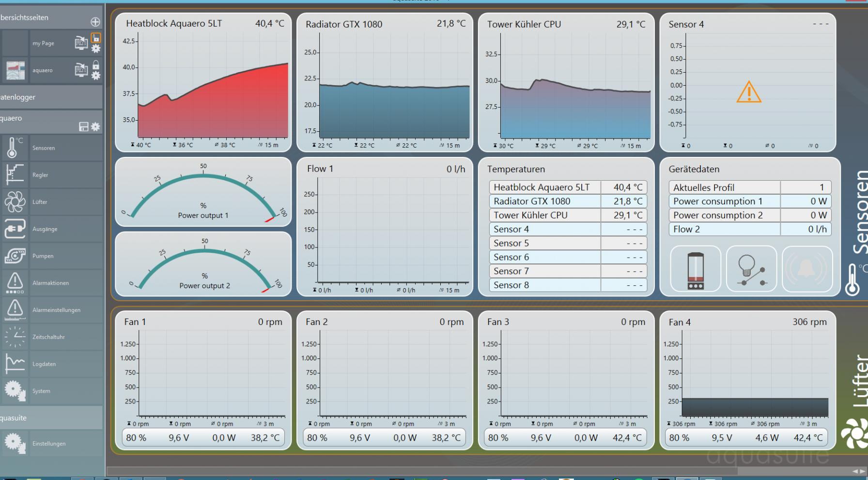Click the 38,2 °C value under Fan 1

tap(265, 438)
